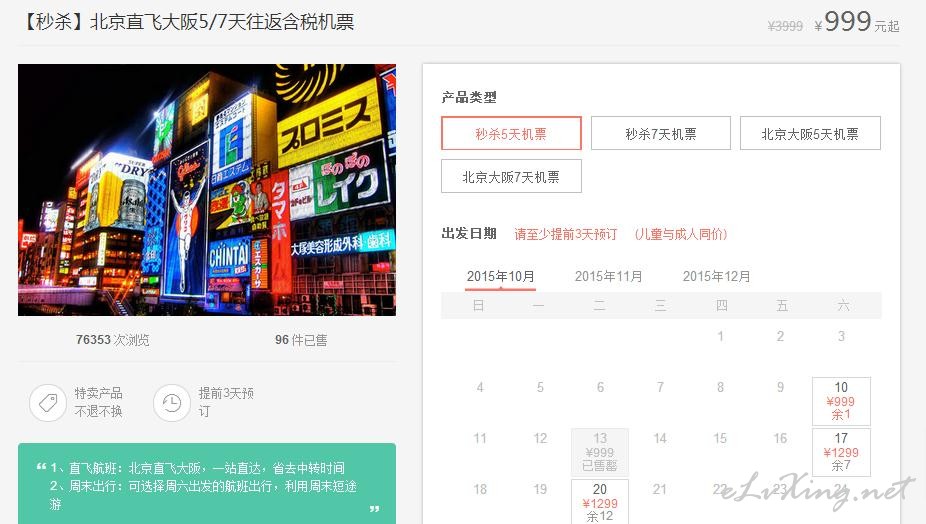Click the struck-through original price ¥3999
This screenshot has height=524, width=926.
pos(785,26)
